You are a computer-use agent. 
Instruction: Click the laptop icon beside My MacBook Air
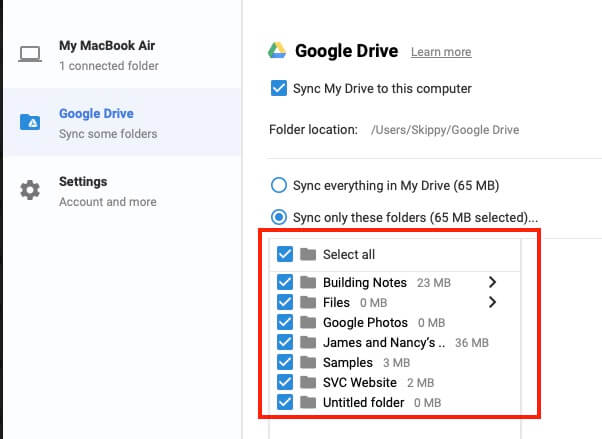[30, 54]
